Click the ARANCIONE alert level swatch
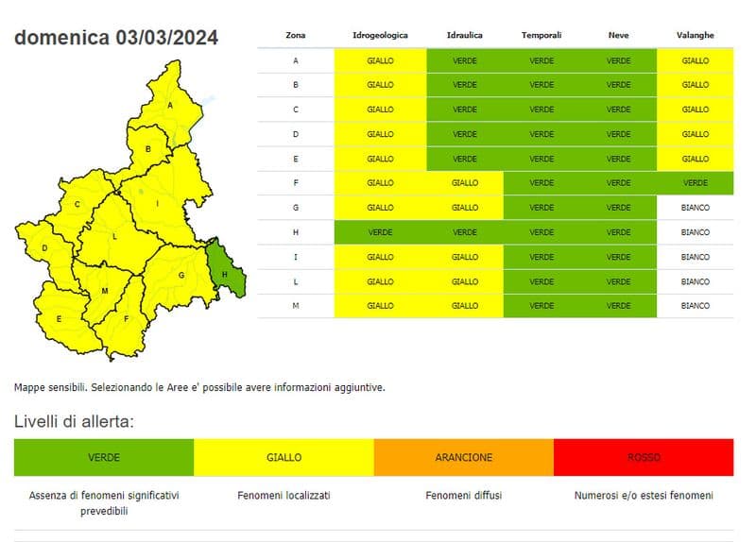756x542 pixels. pos(463,457)
